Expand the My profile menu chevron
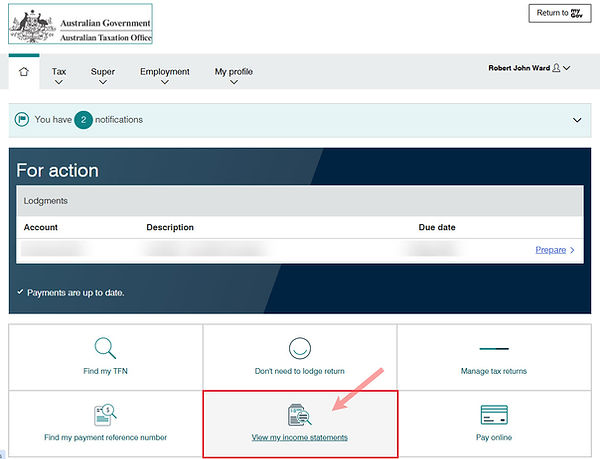This screenshot has height=459, width=600. coord(233,82)
